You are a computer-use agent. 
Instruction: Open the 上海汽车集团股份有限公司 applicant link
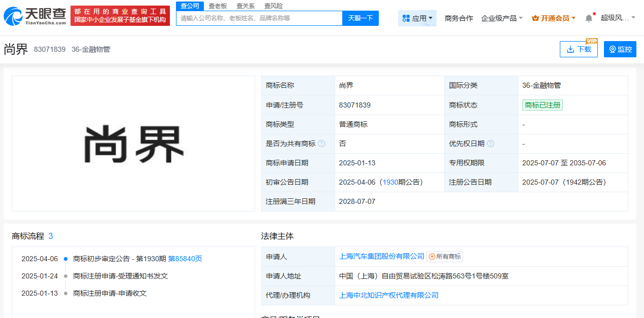(x=381, y=256)
